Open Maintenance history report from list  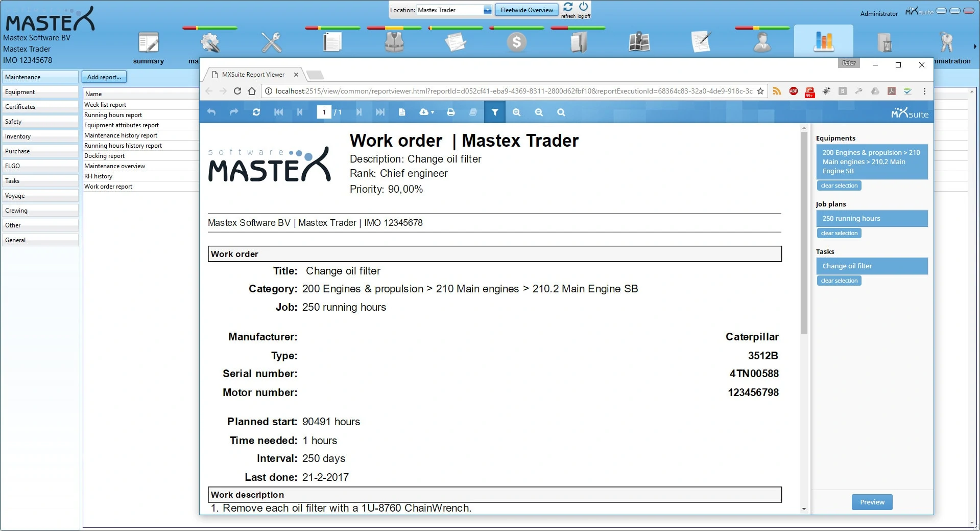tap(121, 135)
